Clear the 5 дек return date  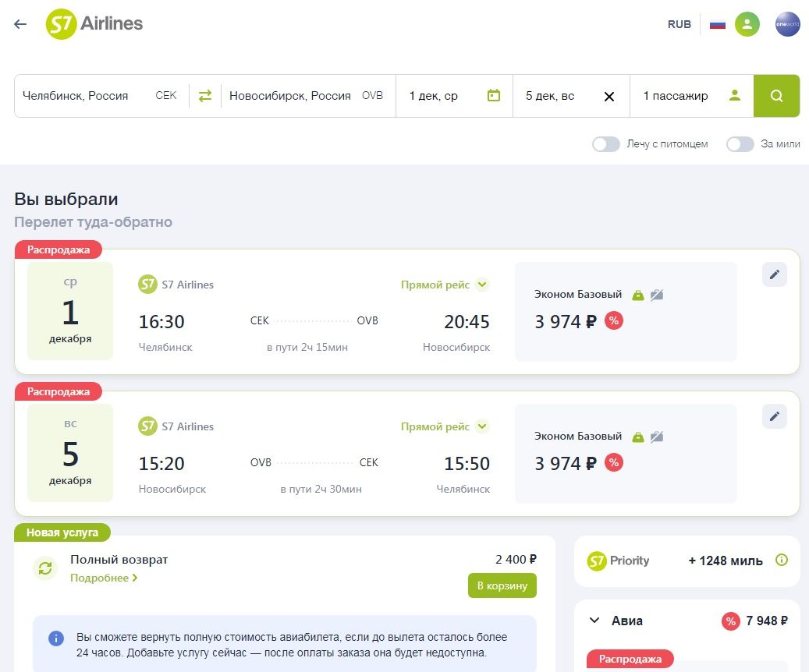point(609,97)
